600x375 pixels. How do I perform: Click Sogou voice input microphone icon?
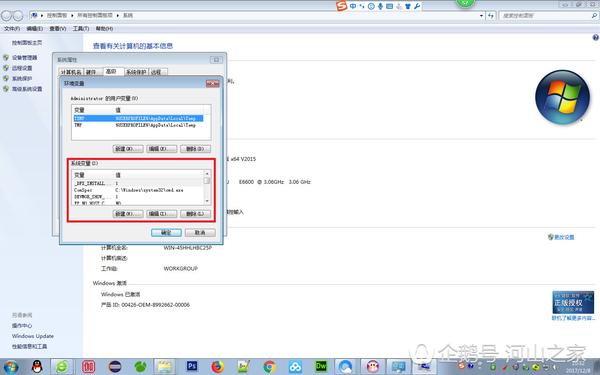click(x=380, y=6)
